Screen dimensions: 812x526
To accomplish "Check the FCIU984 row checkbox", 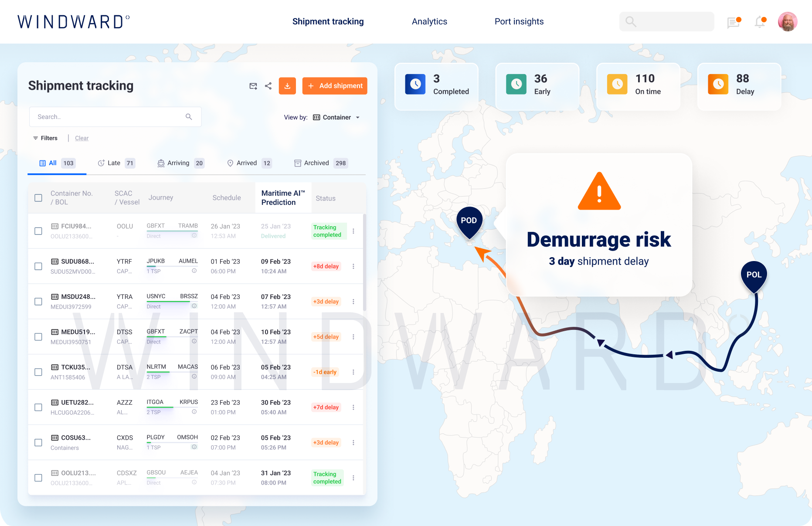I will [x=38, y=231].
